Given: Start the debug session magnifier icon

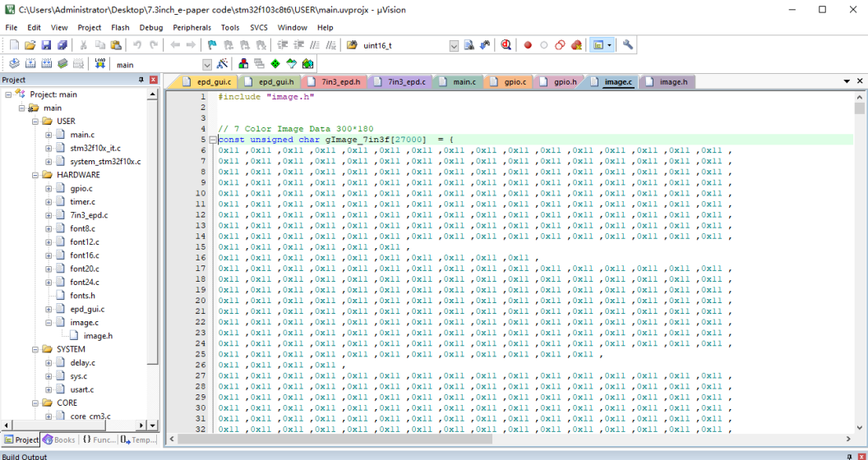Looking at the screenshot, I should (506, 45).
